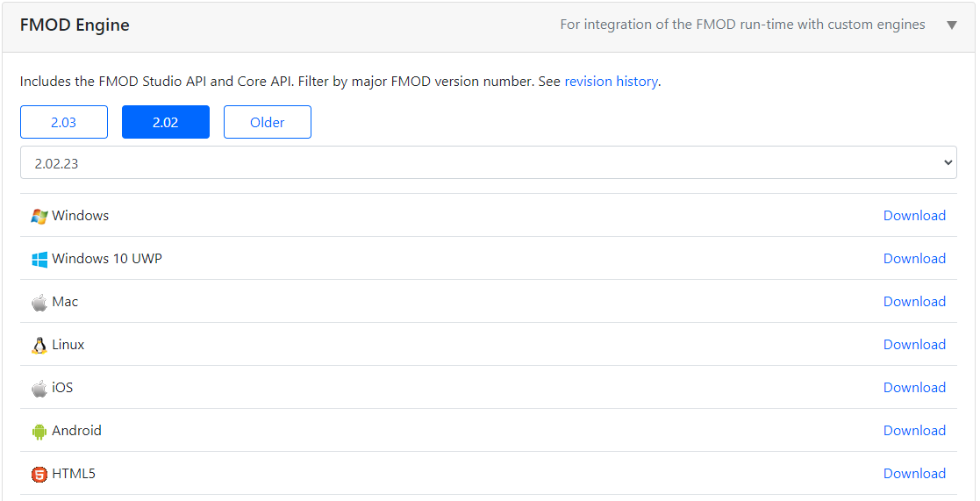Download the Android package
The image size is (980, 501).
coord(914,431)
